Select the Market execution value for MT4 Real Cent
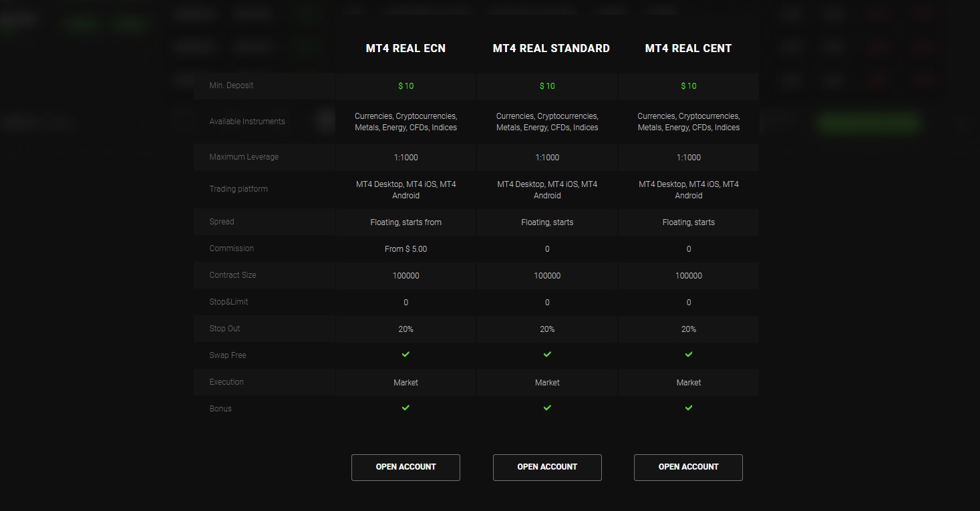 (x=689, y=383)
